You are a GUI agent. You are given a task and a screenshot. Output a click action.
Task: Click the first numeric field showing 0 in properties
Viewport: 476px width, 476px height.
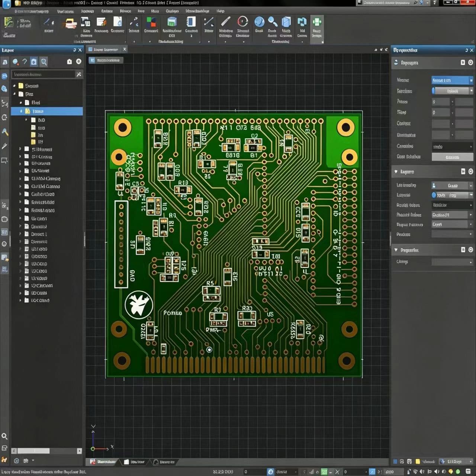(441, 102)
